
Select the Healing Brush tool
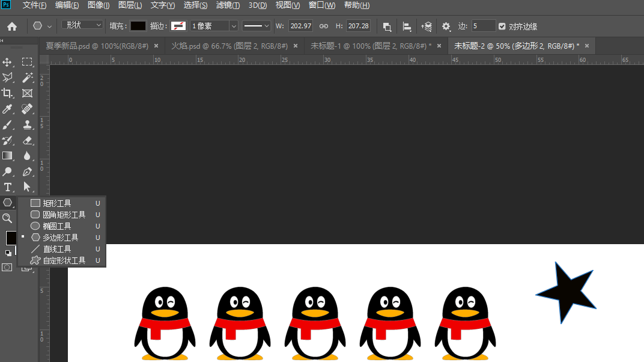coord(27,109)
